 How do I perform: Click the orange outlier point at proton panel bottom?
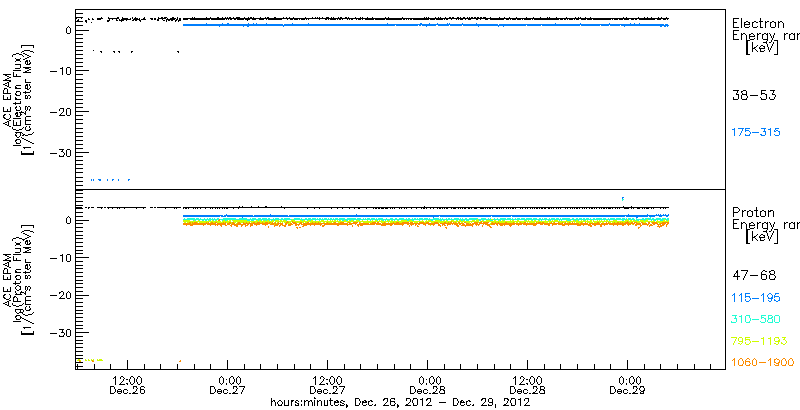pos(180,361)
